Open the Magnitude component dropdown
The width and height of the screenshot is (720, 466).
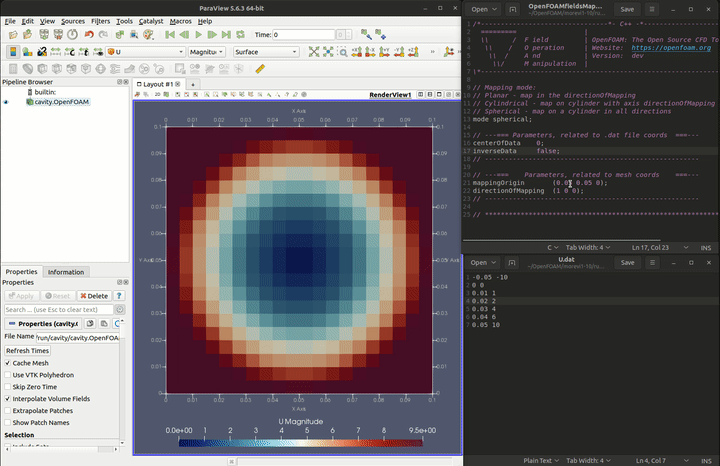tap(207, 52)
